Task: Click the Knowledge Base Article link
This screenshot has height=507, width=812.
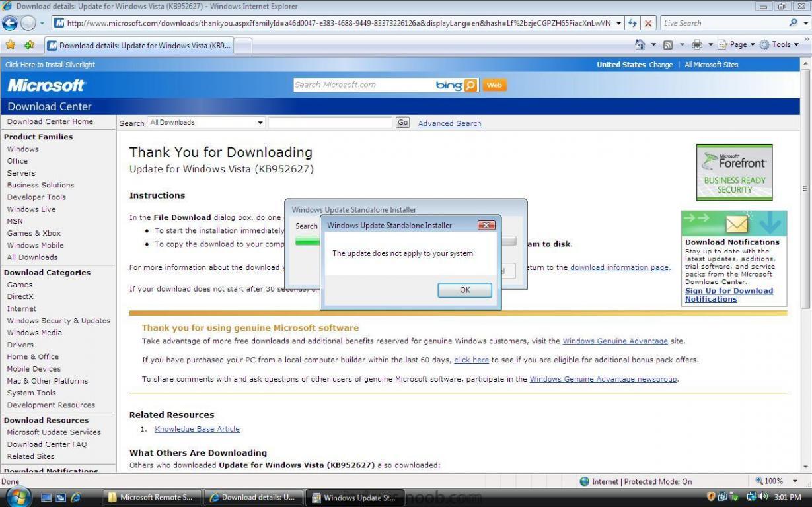Action: pyautogui.click(x=197, y=429)
